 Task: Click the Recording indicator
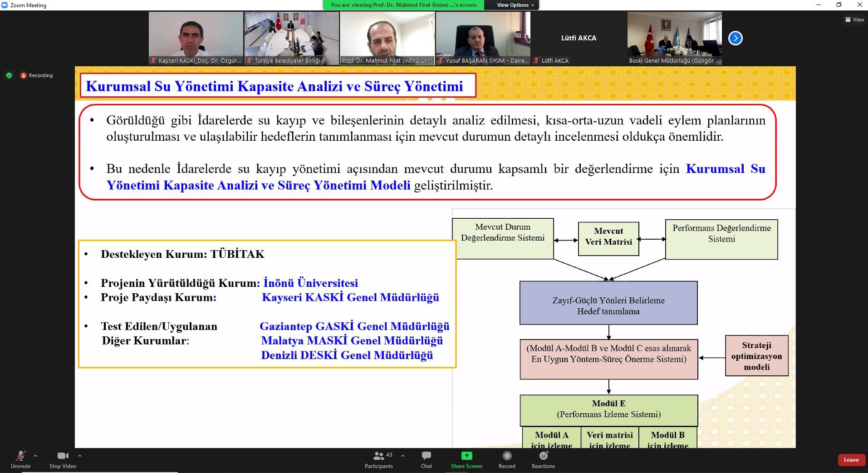pyautogui.click(x=37, y=75)
